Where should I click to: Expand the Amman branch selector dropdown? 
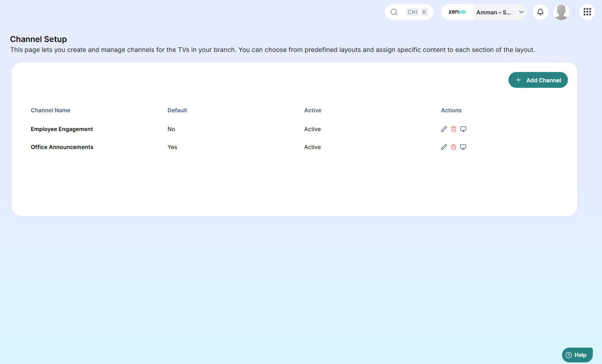500,12
